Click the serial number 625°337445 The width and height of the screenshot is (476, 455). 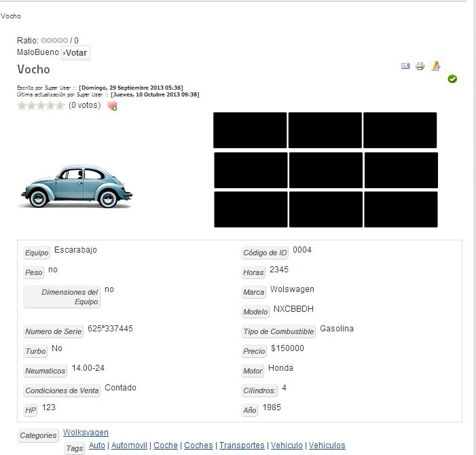(110, 329)
